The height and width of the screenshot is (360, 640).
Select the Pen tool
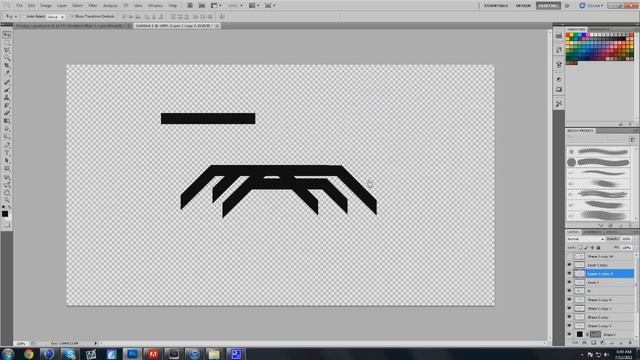(x=7, y=145)
